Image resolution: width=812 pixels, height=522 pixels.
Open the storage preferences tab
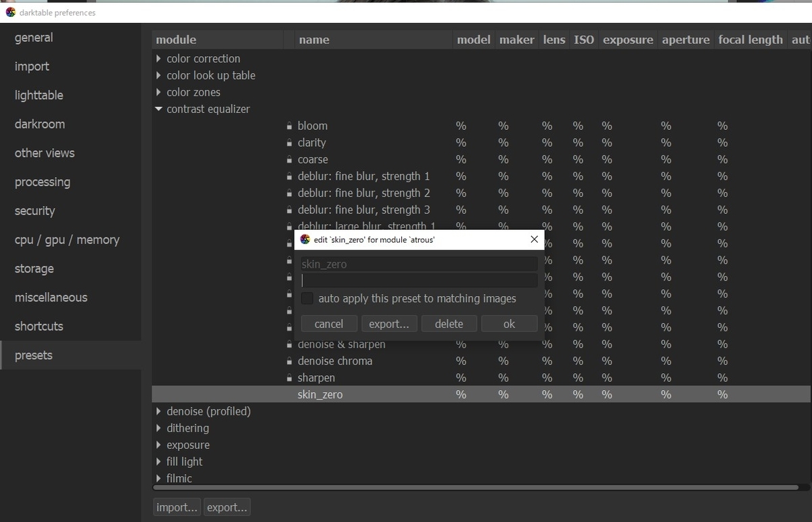(70, 268)
